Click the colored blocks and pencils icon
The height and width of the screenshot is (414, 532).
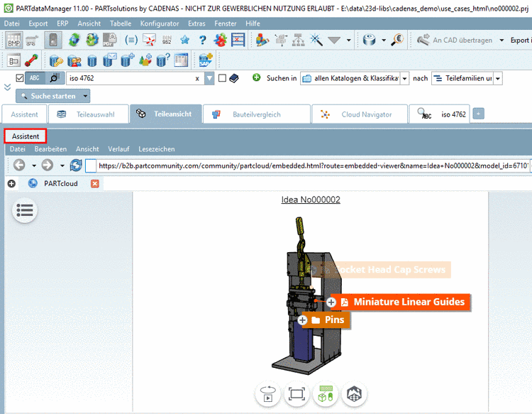click(262, 40)
